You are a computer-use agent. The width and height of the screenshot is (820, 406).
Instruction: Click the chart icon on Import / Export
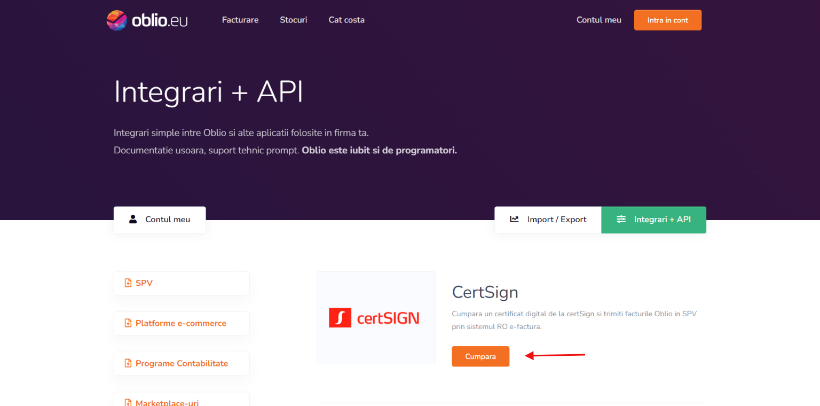point(514,219)
